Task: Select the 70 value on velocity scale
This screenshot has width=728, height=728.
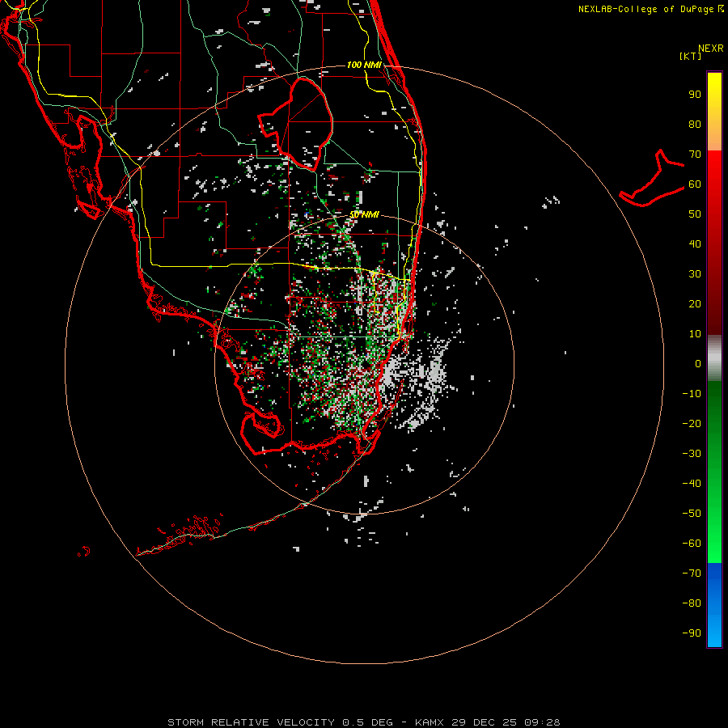Action: click(695, 154)
